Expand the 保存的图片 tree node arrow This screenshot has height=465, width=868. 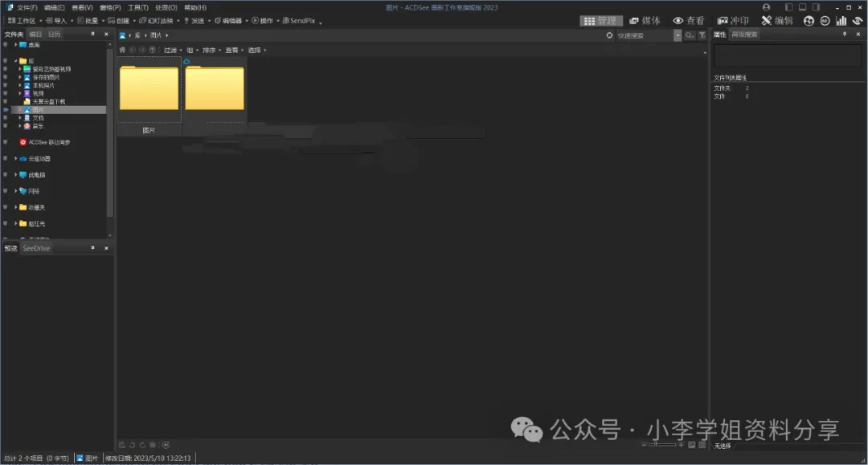20,77
